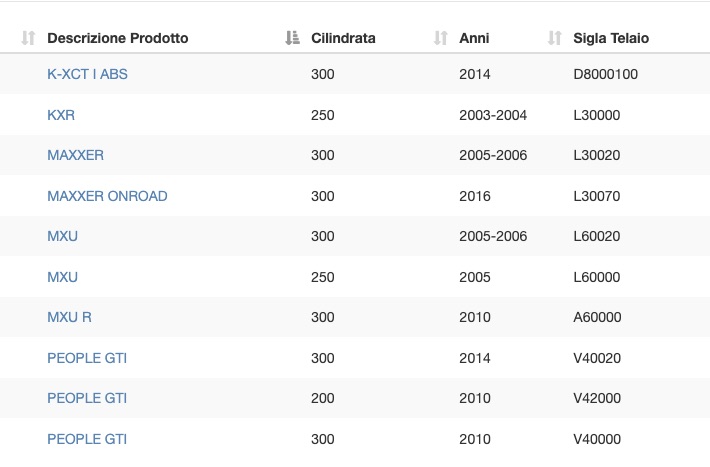Select the Descrizione Prodotto column header

118,38
